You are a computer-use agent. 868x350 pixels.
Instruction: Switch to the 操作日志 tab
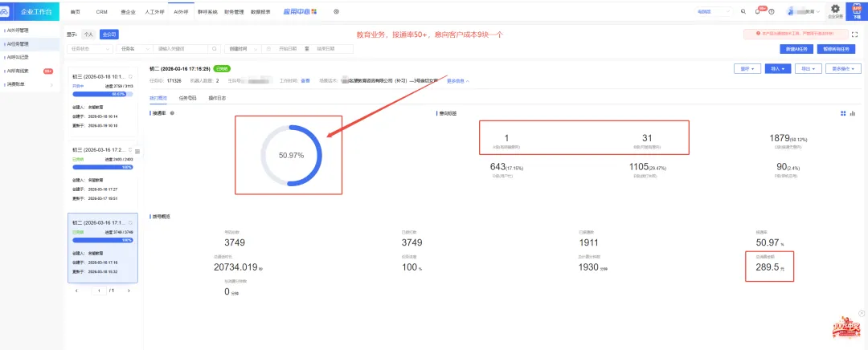click(x=217, y=98)
